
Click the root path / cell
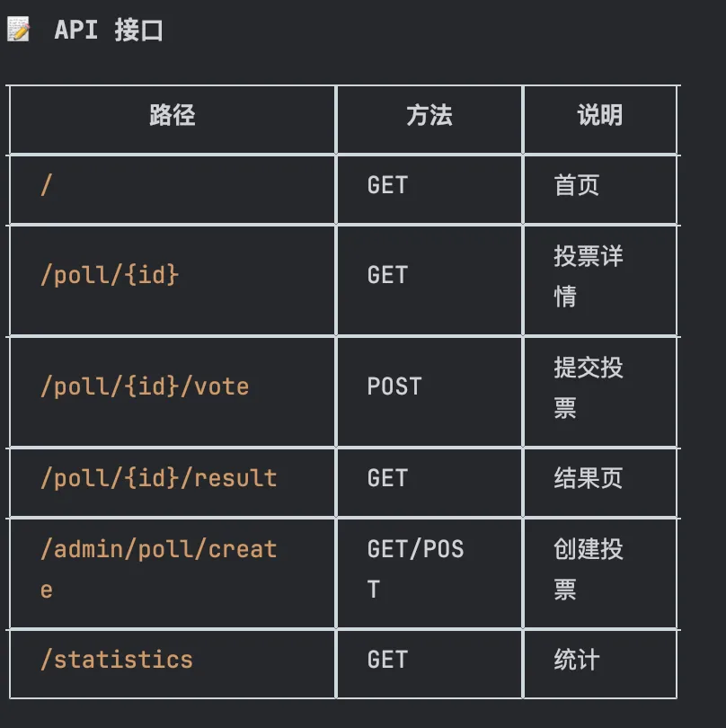click(x=47, y=185)
